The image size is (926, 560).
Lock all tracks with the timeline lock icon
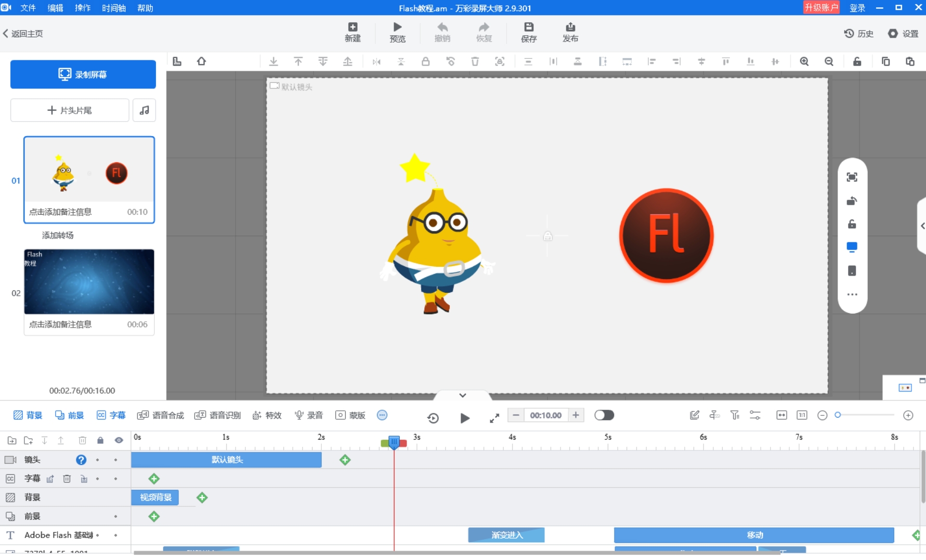point(100,440)
